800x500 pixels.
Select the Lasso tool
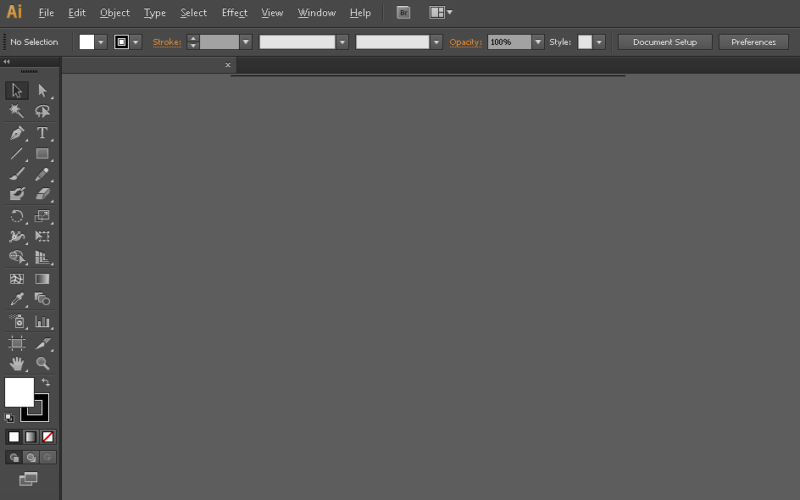[42, 111]
